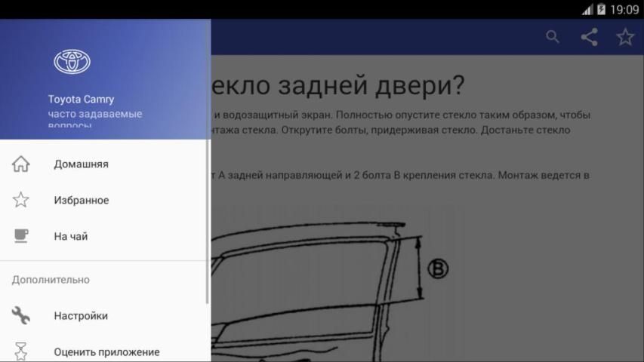
Task: Click the Toyota Camry header title
Action: 81,99
